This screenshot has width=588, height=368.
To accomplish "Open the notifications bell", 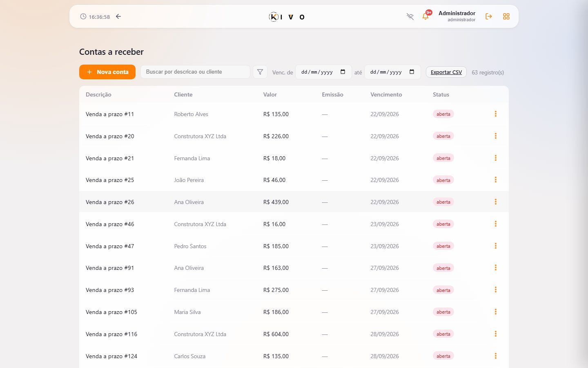I will pos(425,16).
